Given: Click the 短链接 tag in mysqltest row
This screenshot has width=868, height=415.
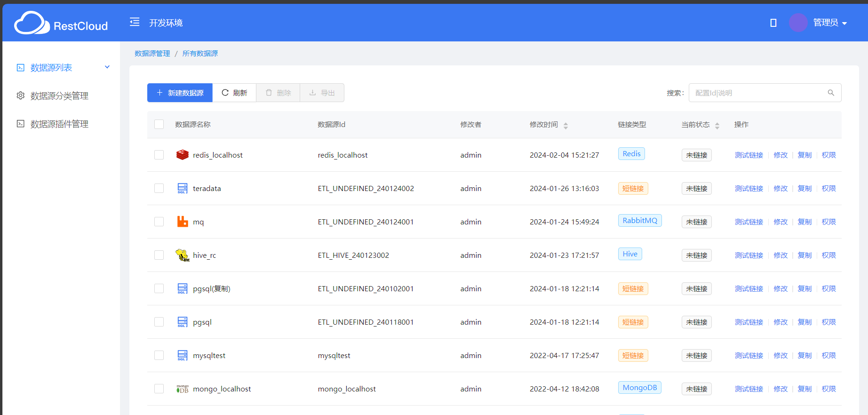Looking at the screenshot, I should (x=633, y=355).
